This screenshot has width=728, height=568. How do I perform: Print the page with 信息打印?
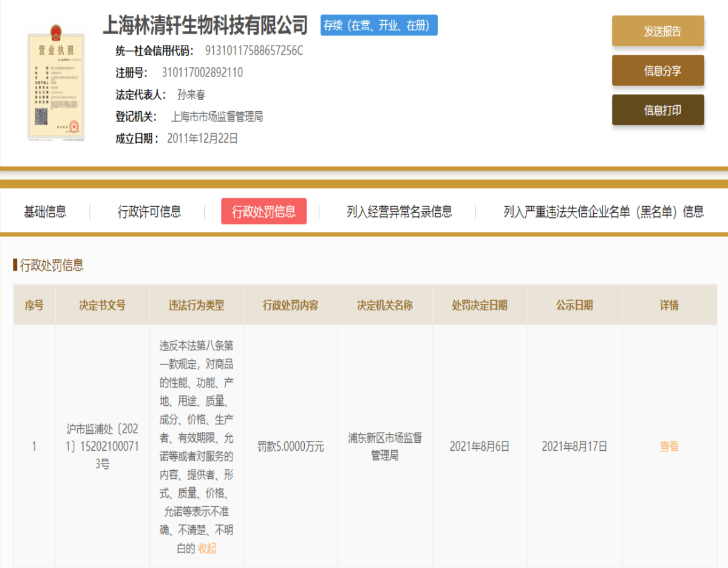658,110
